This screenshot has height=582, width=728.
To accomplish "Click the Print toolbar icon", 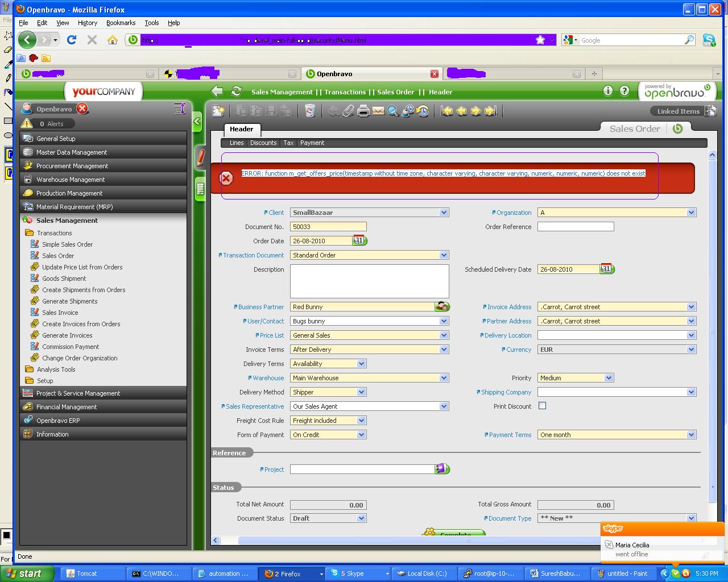I will click(363, 111).
